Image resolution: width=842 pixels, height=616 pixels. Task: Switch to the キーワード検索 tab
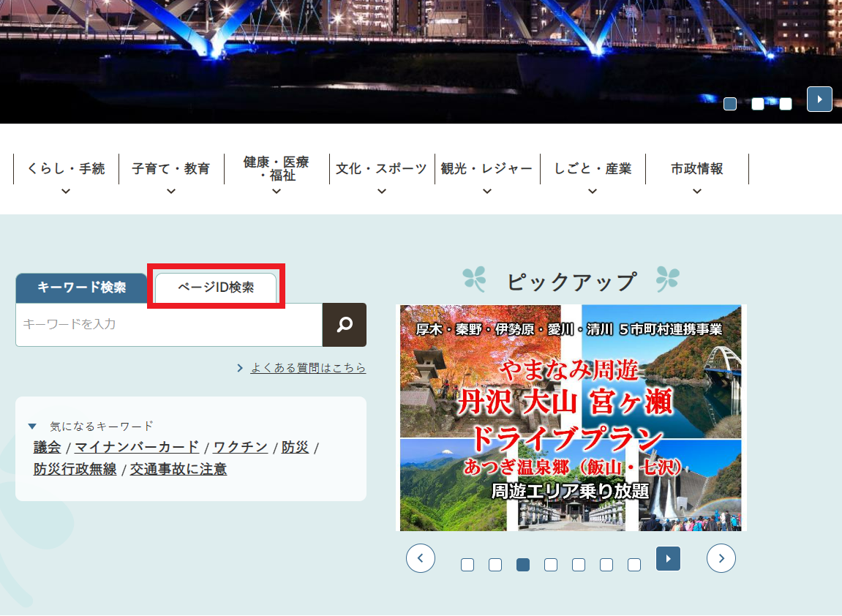pos(81,288)
